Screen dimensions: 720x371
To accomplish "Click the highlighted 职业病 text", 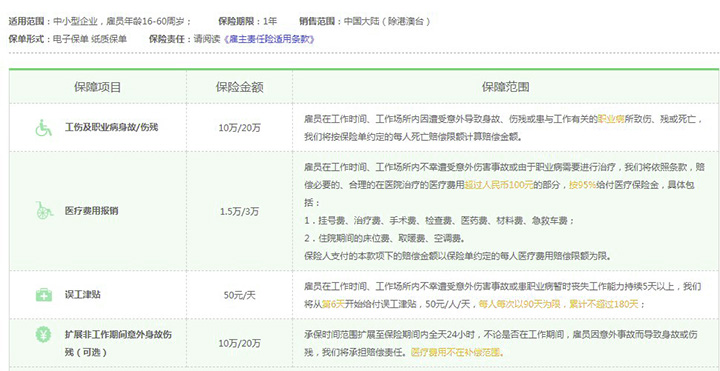I will click(611, 119).
